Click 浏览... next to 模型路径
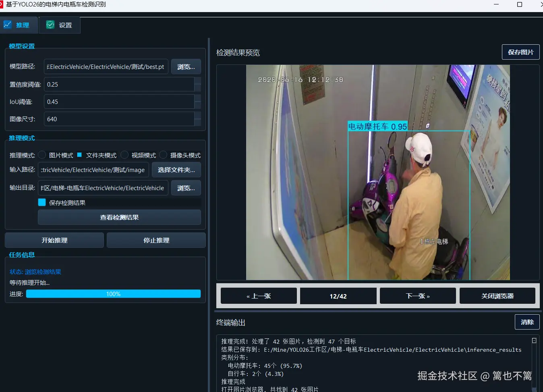Image resolution: width=543 pixels, height=392 pixels. (186, 66)
